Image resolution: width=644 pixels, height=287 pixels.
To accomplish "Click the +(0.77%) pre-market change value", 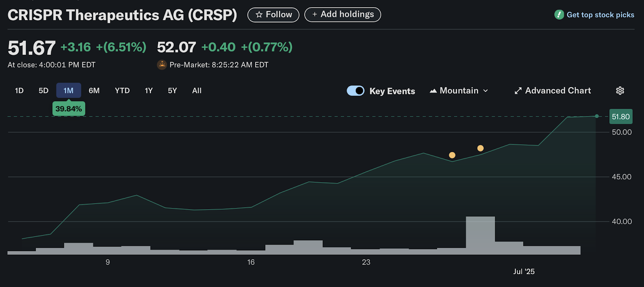I will pyautogui.click(x=267, y=47).
